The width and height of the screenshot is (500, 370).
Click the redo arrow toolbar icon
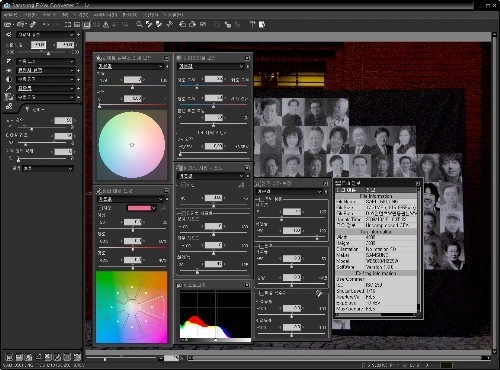(x=56, y=24)
